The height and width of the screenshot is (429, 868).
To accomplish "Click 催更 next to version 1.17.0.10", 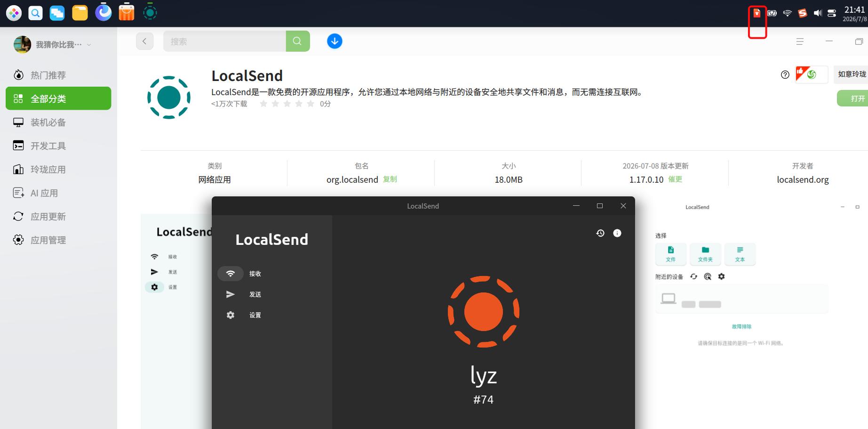I will [675, 179].
